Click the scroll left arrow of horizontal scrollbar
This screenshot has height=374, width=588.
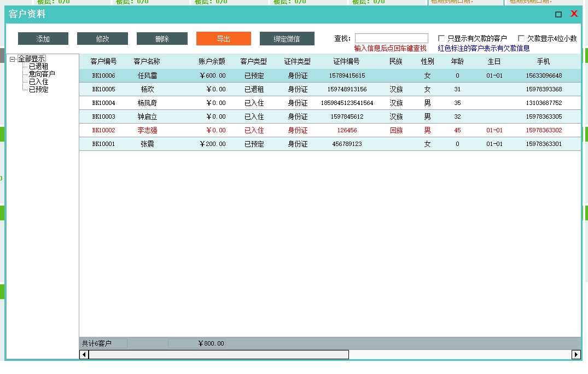(84, 355)
